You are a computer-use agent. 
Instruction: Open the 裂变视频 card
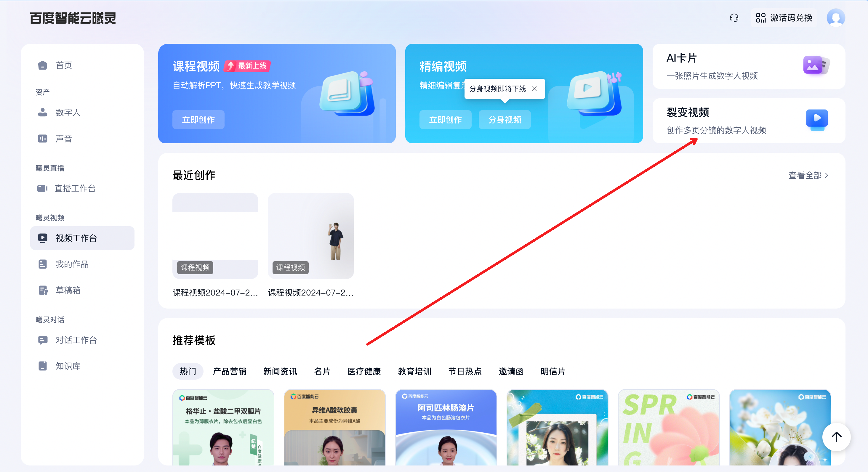(x=749, y=121)
